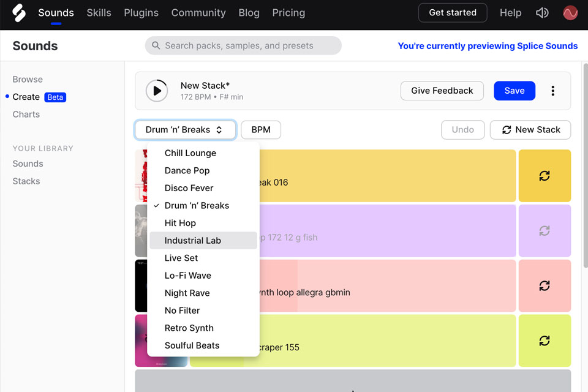Click the previewing Splice Sounds link
Image resolution: width=588 pixels, height=392 pixels.
tap(488, 46)
